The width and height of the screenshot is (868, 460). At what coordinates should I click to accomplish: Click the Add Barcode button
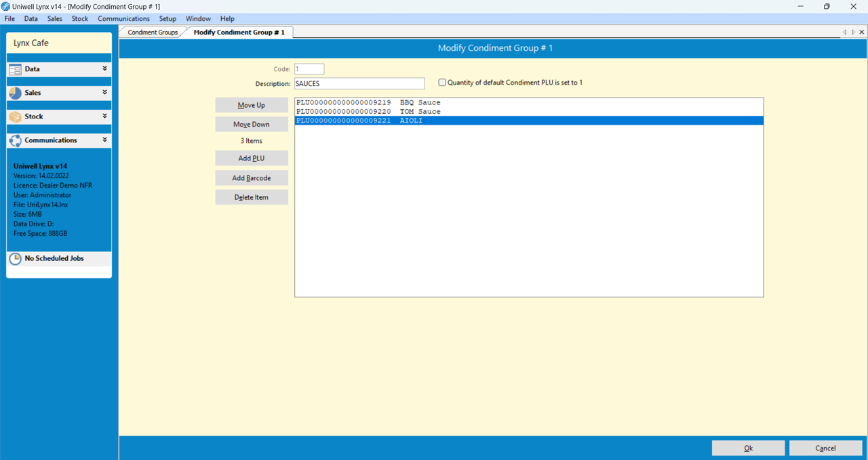tap(252, 178)
